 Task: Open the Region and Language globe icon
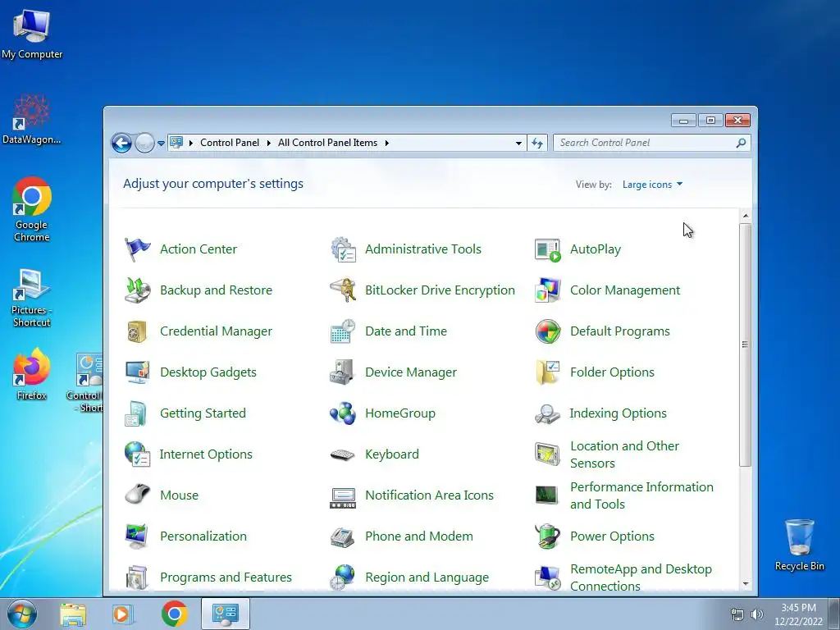(343, 577)
